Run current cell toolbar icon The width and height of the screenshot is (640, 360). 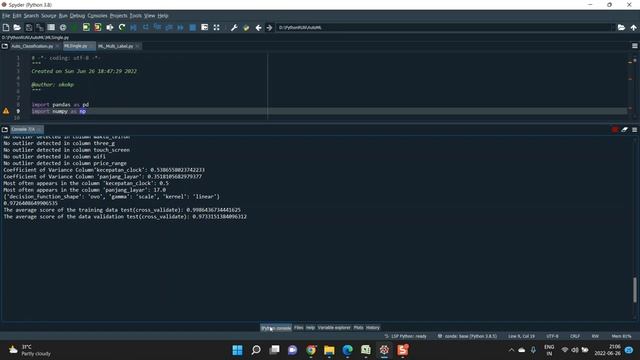pos(86,27)
